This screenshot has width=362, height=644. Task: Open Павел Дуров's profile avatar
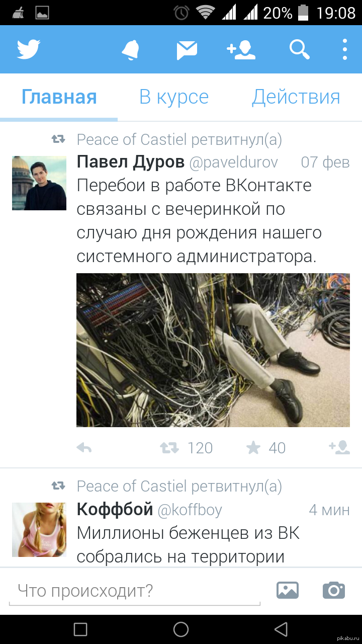point(39,183)
